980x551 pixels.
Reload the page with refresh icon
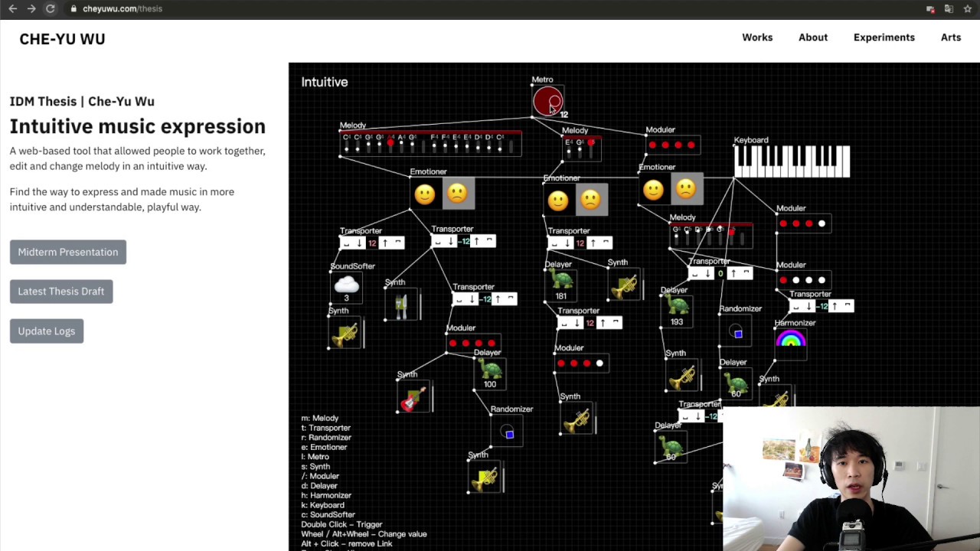(51, 8)
